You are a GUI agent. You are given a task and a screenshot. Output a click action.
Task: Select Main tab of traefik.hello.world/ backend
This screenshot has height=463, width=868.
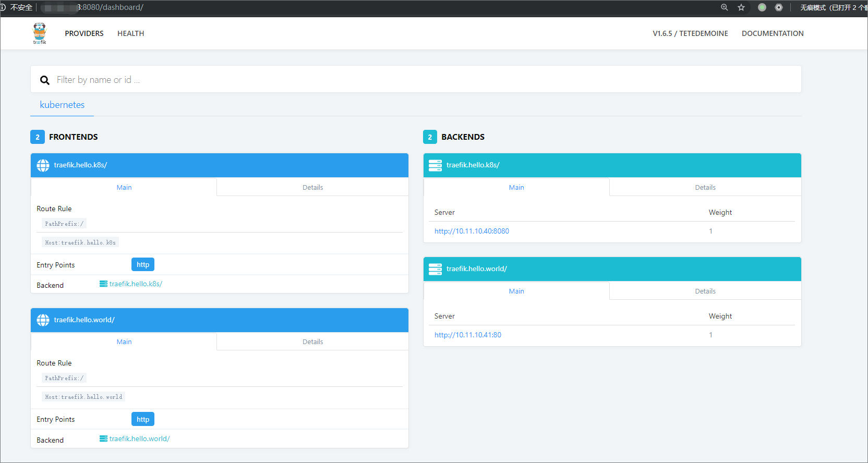516,291
